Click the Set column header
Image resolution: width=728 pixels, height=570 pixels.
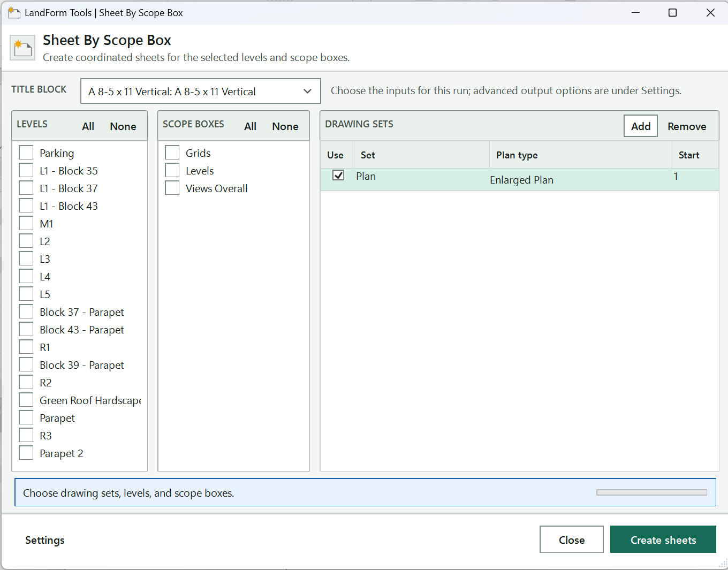click(x=421, y=155)
